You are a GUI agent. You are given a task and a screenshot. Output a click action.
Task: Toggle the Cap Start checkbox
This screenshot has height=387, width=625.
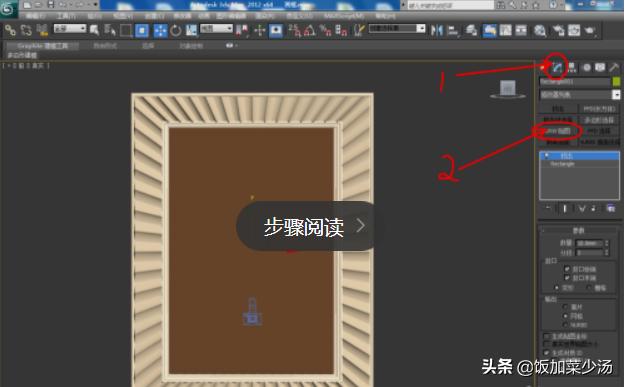tap(567, 269)
